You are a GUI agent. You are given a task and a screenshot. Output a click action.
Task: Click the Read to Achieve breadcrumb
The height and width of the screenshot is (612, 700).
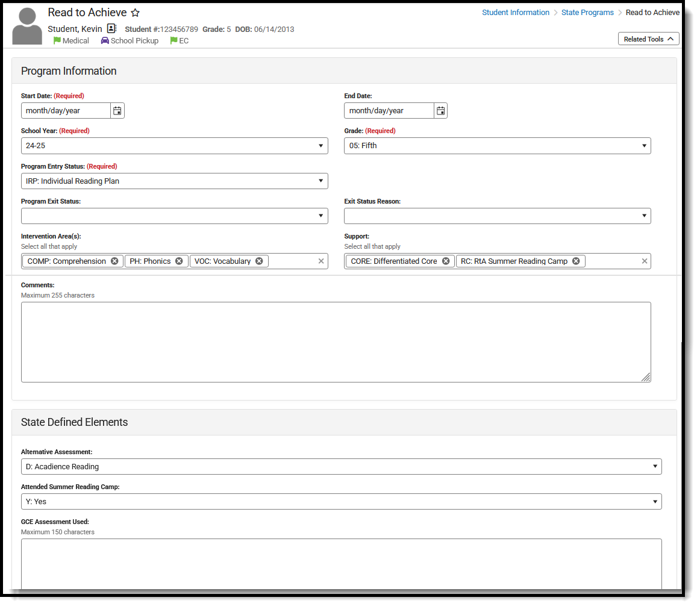pos(652,13)
